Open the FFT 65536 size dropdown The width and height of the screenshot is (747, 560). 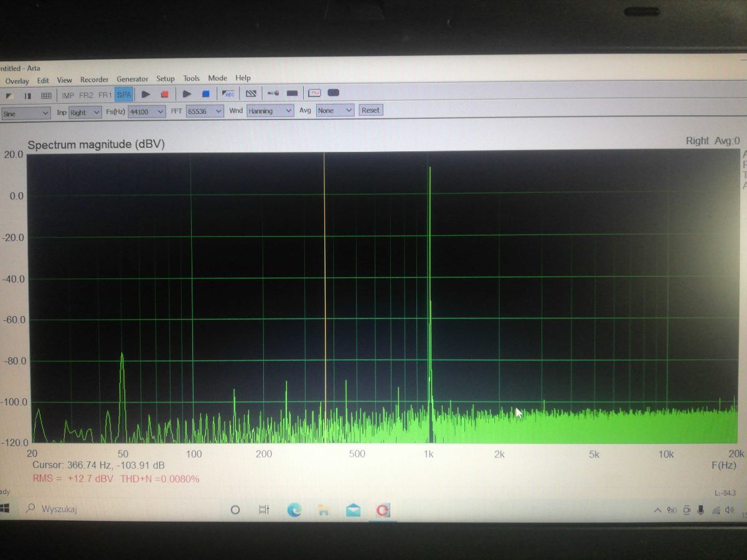point(205,111)
